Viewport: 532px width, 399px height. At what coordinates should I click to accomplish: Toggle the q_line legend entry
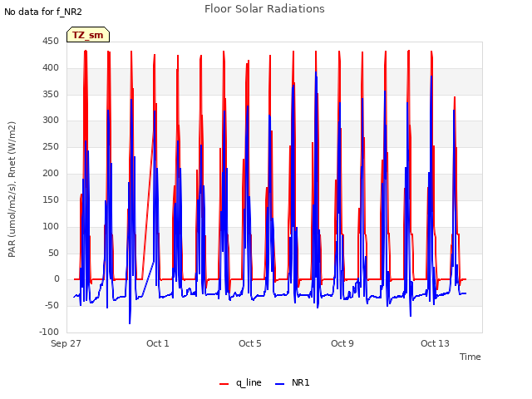tap(240, 382)
